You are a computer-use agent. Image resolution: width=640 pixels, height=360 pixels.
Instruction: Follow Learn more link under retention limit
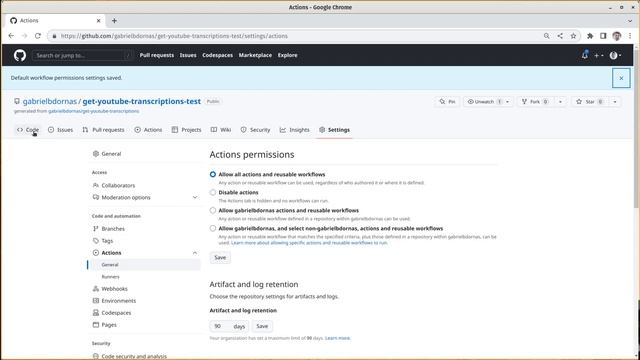(x=338, y=338)
